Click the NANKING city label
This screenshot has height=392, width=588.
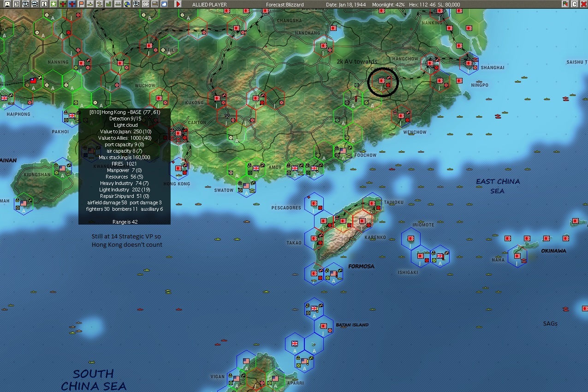tap(432, 23)
